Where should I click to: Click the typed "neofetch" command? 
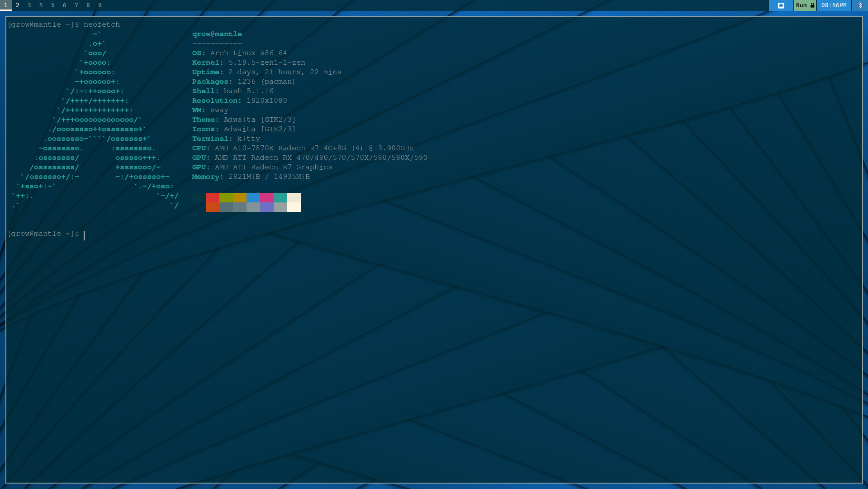(x=102, y=24)
